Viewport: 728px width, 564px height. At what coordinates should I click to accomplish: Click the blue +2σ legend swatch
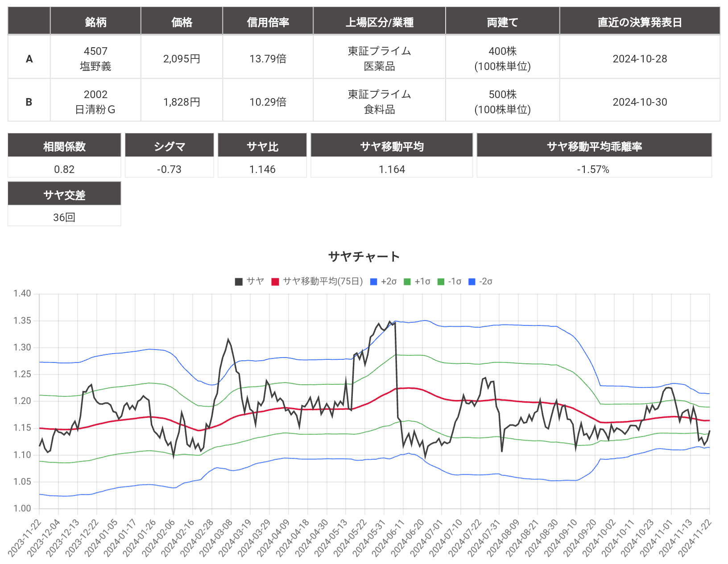(374, 282)
